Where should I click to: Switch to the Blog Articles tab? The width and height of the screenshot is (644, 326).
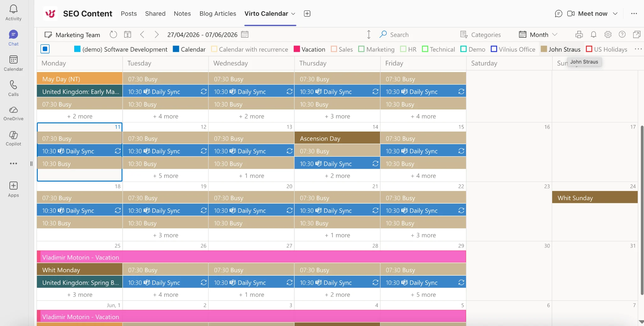coord(218,14)
